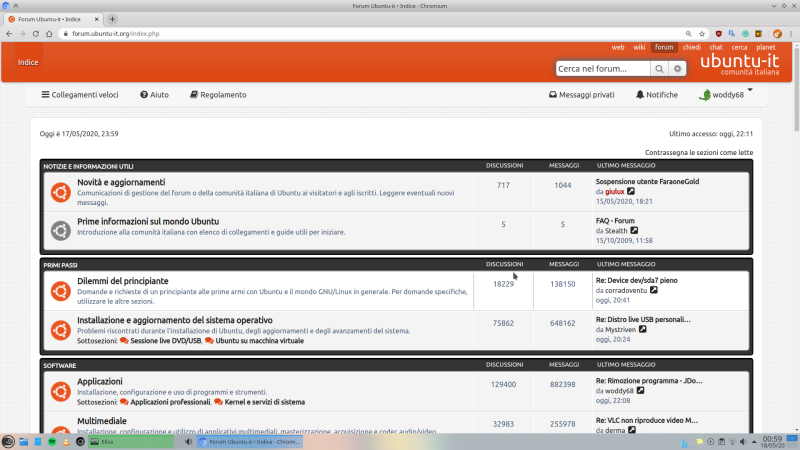Viewport: 800px width, 450px height.
Task: Open the Applicazioni section
Action: click(x=99, y=382)
